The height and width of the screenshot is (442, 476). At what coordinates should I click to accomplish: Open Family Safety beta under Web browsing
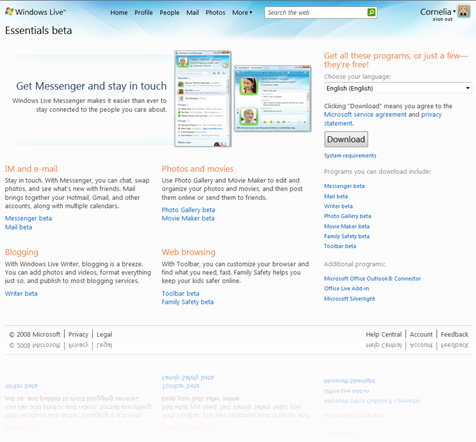188,302
